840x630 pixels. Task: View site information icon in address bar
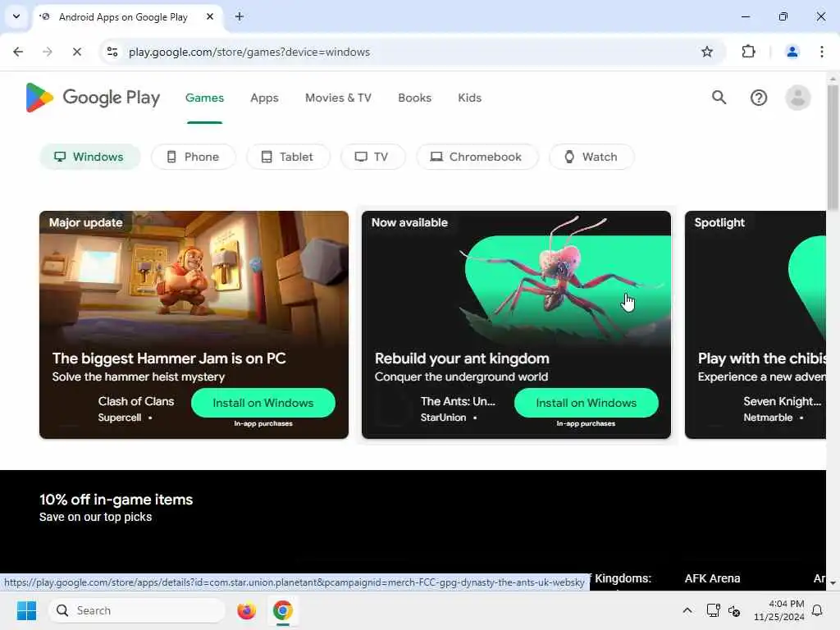[x=112, y=52]
